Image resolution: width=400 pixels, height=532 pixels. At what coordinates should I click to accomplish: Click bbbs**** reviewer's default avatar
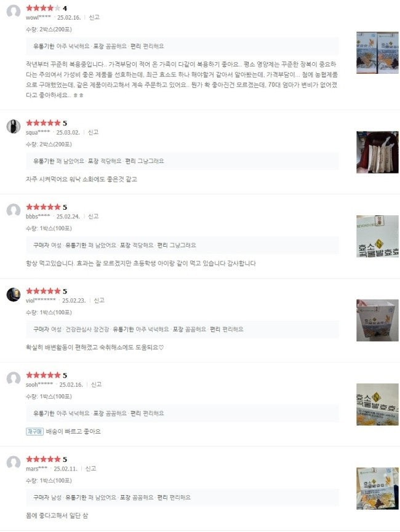(x=14, y=211)
